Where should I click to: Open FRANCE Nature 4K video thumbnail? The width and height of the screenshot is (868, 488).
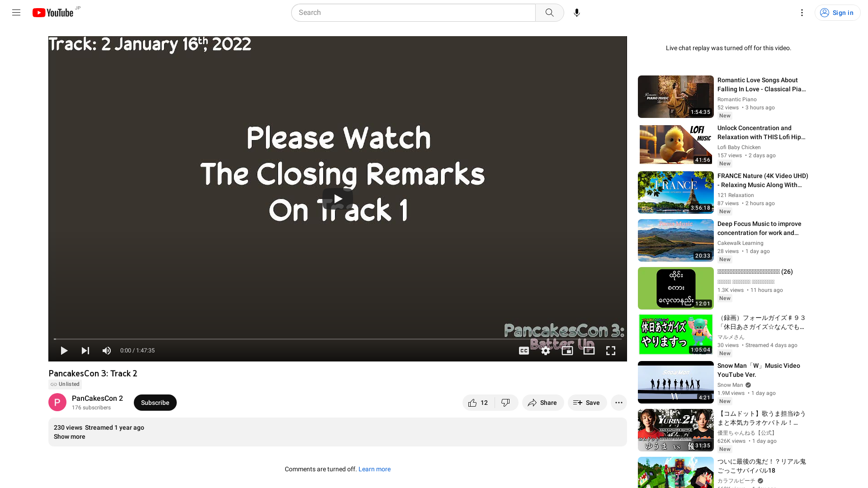pos(676,192)
